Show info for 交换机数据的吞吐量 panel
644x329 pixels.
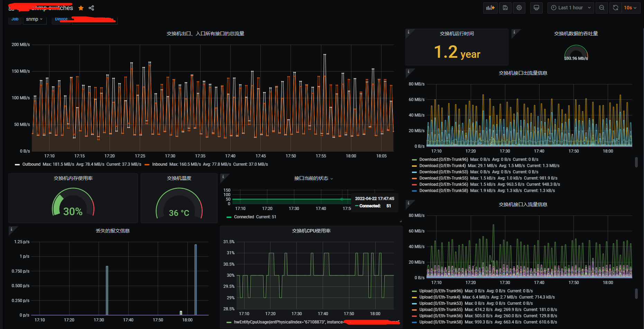pyautogui.click(x=514, y=32)
